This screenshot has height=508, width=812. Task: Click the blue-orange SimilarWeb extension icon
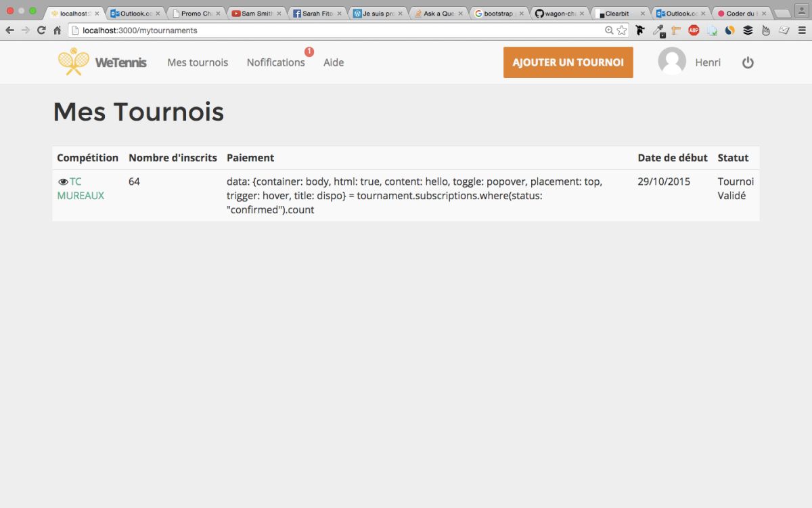729,30
